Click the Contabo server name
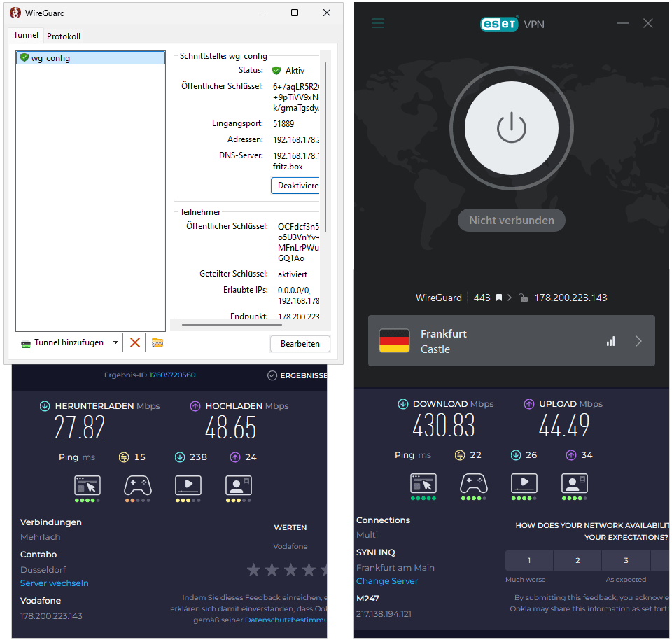The image size is (672, 640). (38, 555)
